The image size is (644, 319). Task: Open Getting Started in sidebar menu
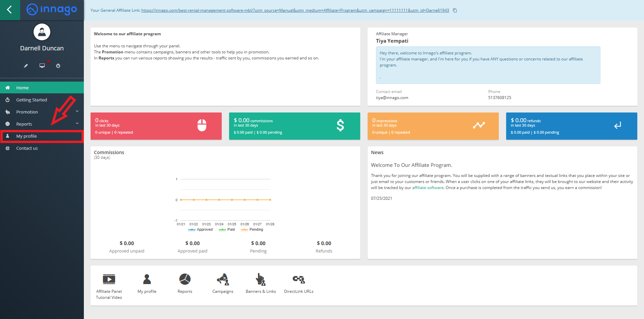[32, 100]
